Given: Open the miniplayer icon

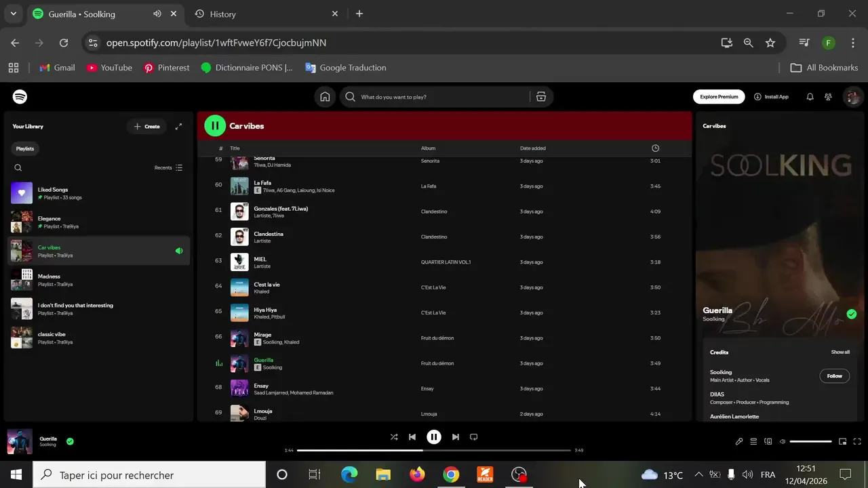Looking at the screenshot, I should coord(843,441).
